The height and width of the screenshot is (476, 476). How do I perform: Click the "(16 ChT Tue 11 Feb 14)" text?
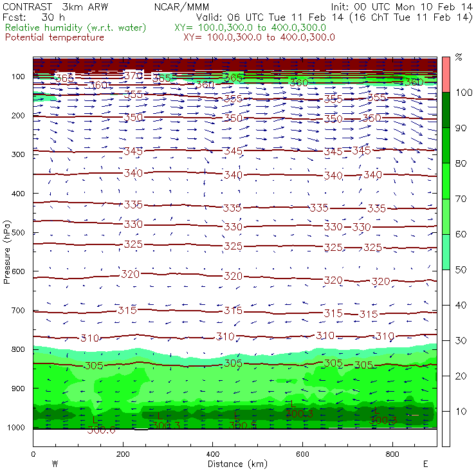(x=411, y=17)
